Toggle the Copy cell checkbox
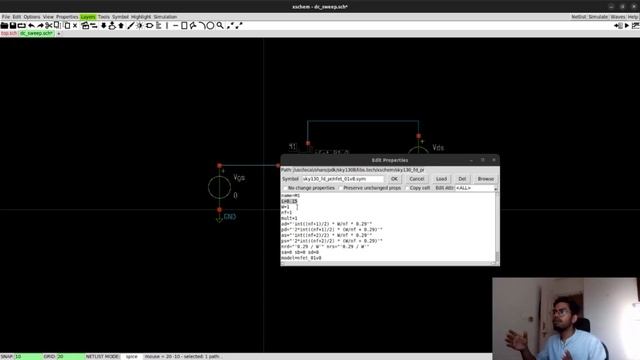 pos(407,188)
